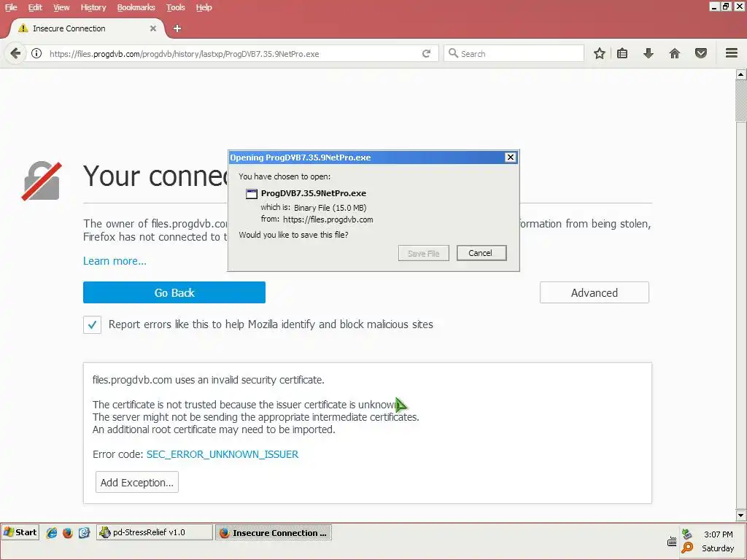This screenshot has height=560, width=747.
Task: Open the Tools menu
Action: click(x=175, y=7)
